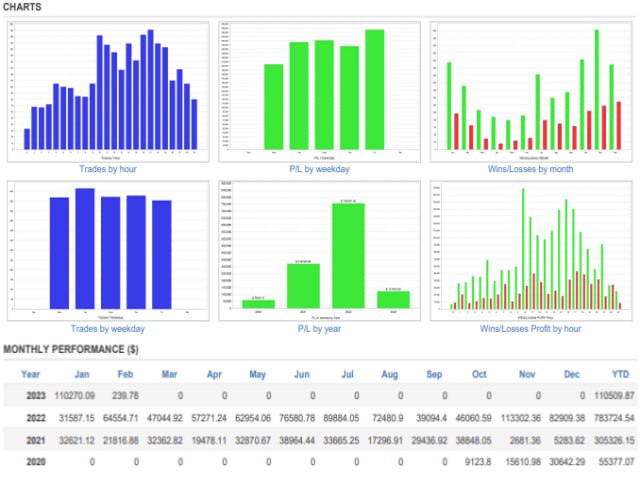Screen dimensions: 640x480
Task: Click the tallest green bar in P/L by year
Action: tap(348, 255)
